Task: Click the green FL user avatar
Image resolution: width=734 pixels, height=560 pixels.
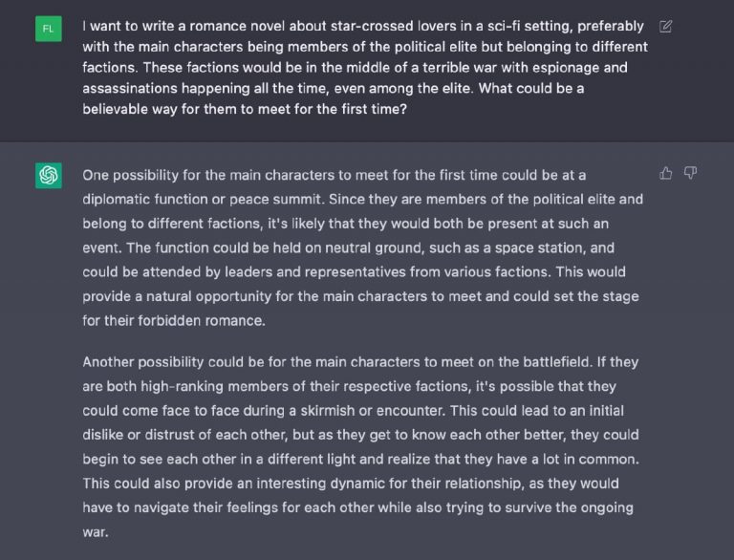Action: (48, 29)
